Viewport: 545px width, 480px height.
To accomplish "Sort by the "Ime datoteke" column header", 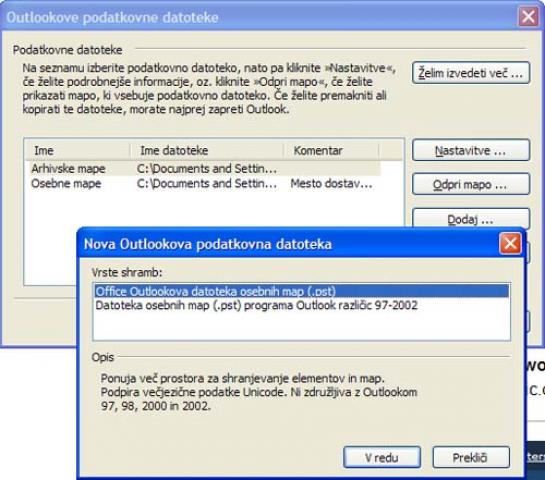I will pyautogui.click(x=207, y=150).
